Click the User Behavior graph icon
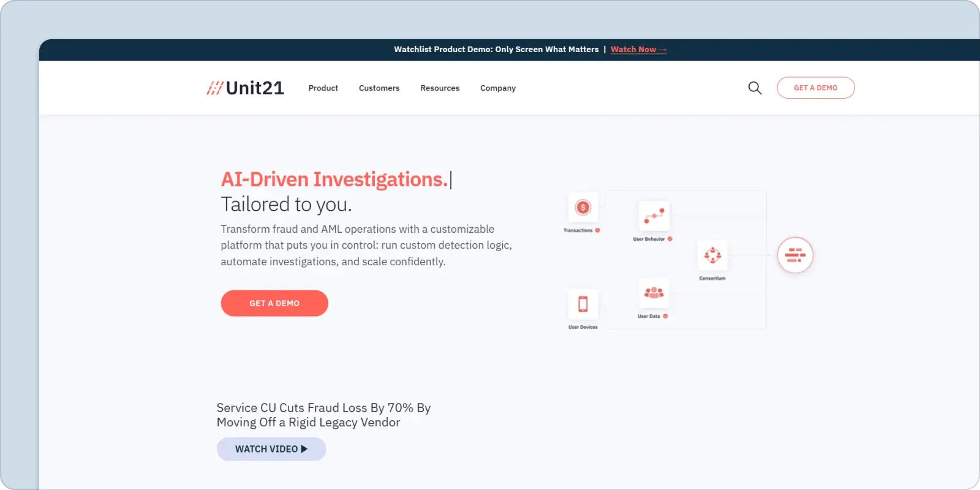The image size is (980, 490). click(654, 216)
